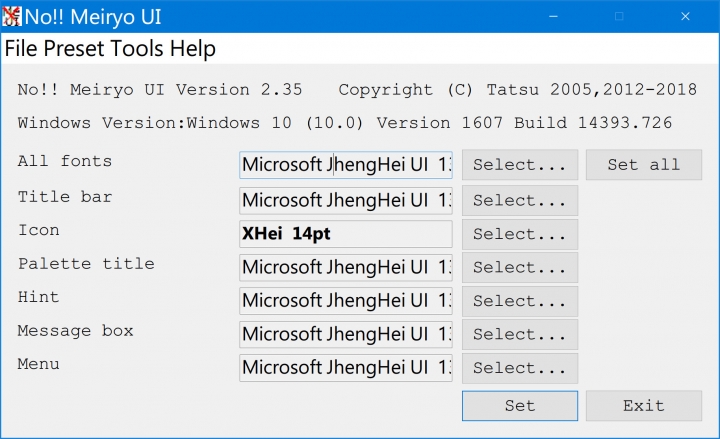Click the 'Menu' row label

point(39,364)
